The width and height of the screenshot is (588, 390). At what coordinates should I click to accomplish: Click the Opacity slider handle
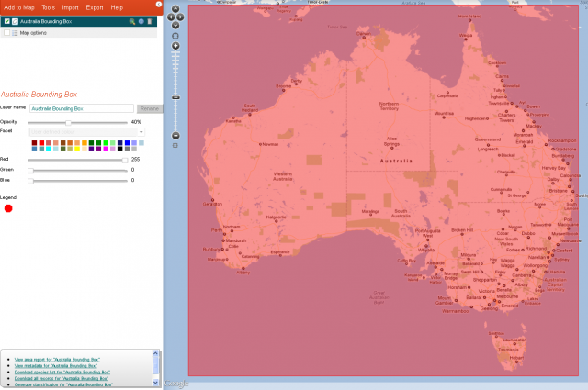[68, 122]
